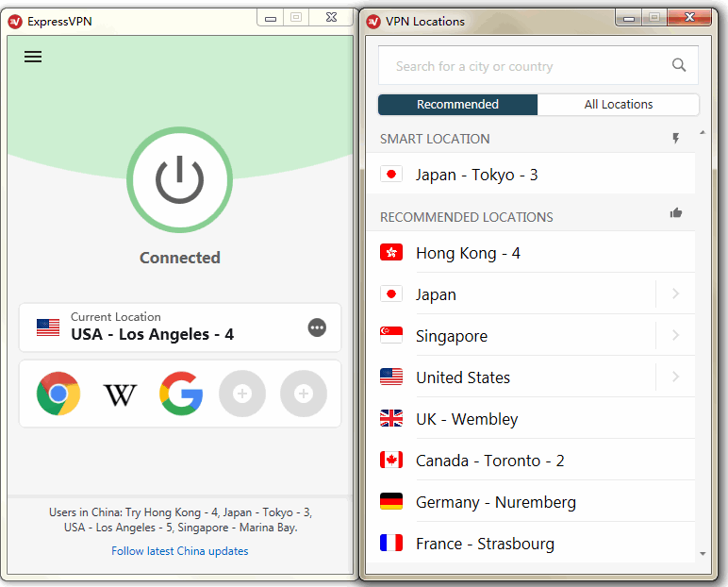Click the Canada flag icon

click(391, 460)
